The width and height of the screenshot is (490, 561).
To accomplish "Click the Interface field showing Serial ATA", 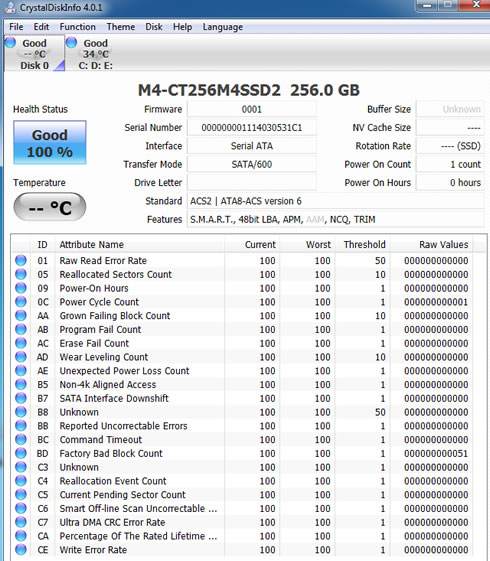I will [x=252, y=146].
